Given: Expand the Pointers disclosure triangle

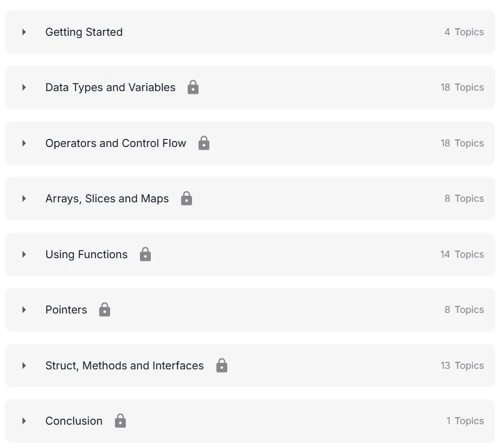Looking at the screenshot, I should click(x=24, y=310).
